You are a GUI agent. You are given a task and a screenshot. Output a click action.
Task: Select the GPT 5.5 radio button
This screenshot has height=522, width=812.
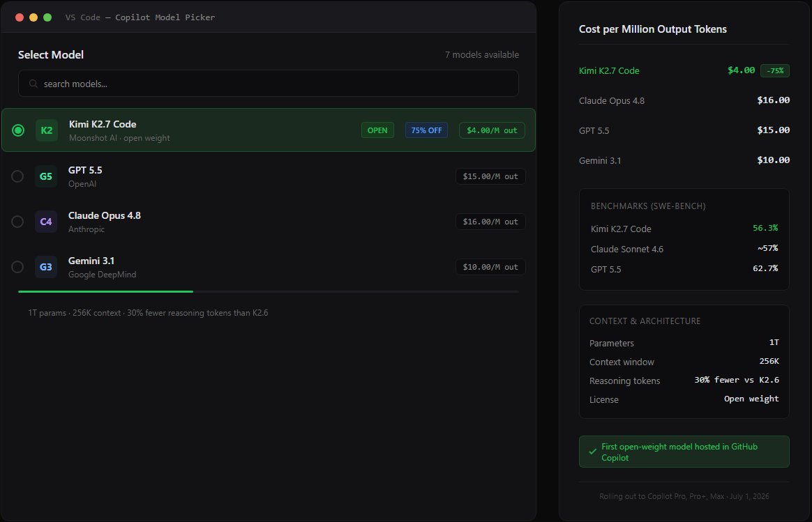(17, 176)
